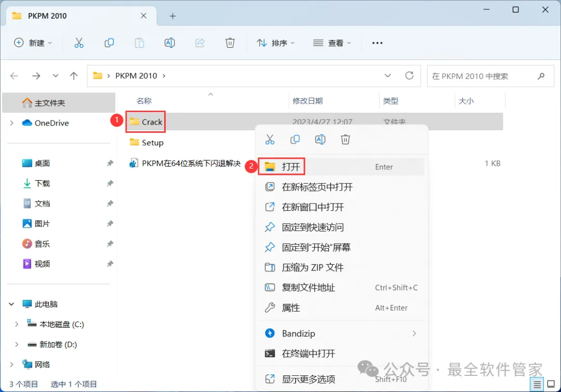Expand Bandizip submenu arrow
This screenshot has height=392, width=561.
[414, 334]
